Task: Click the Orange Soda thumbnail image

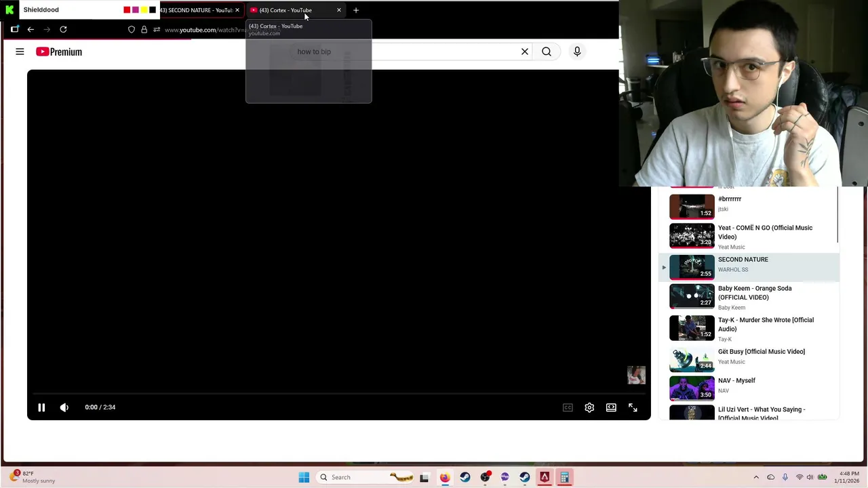Action: click(692, 296)
